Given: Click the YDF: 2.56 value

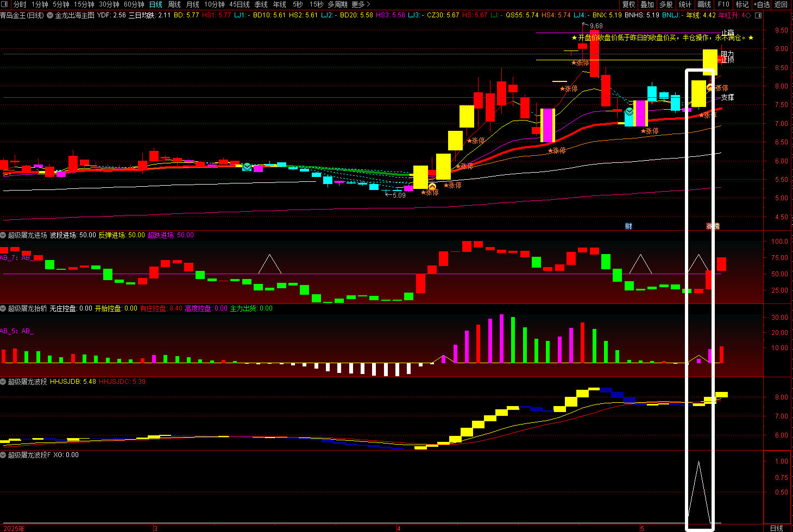Looking at the screenshot, I should (111, 15).
